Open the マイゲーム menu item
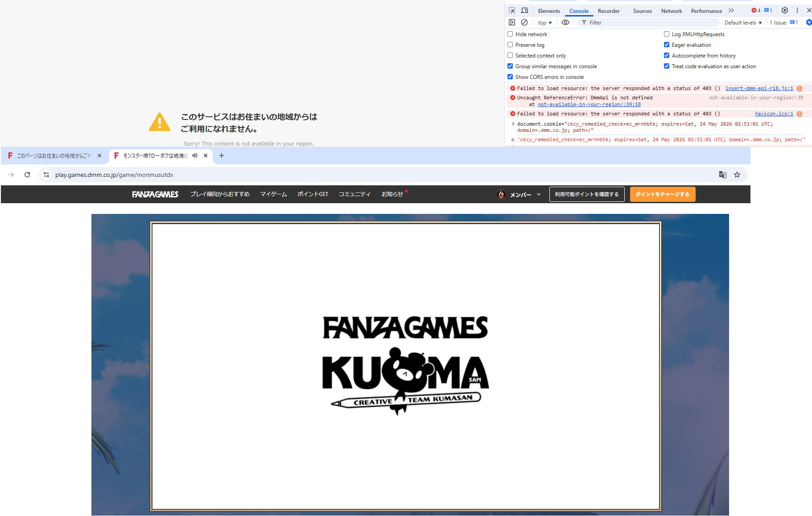 pyautogui.click(x=273, y=194)
